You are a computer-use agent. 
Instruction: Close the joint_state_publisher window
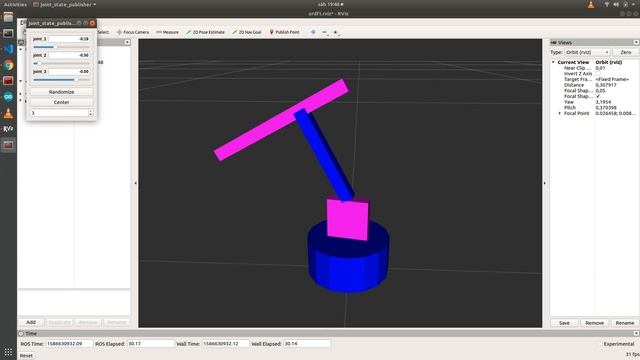pyautogui.click(x=92, y=23)
